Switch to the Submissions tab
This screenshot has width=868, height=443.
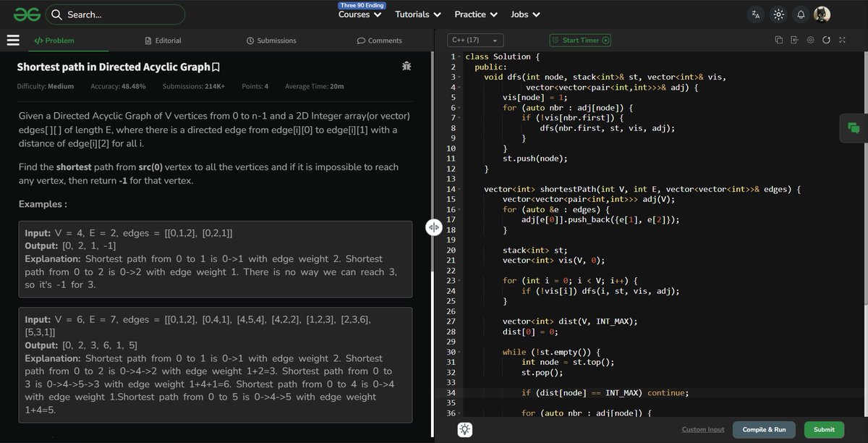271,41
